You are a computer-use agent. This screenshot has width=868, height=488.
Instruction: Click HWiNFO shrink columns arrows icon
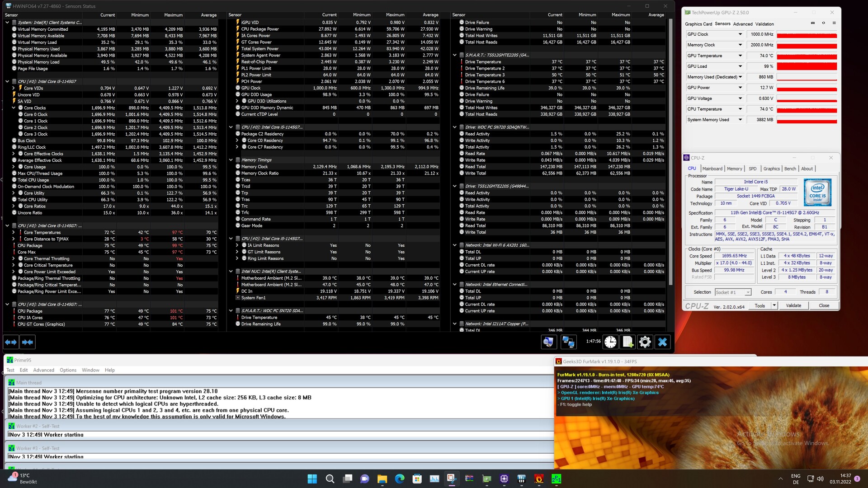pyautogui.click(x=28, y=342)
